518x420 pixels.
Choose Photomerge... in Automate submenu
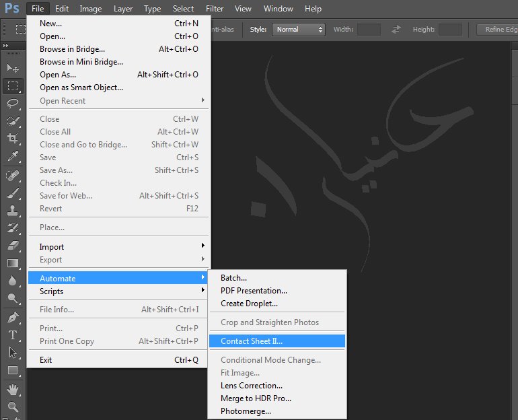(277, 411)
